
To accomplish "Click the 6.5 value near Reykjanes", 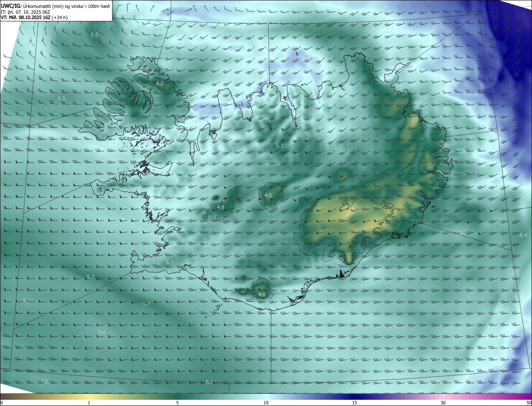I will pyautogui.click(x=170, y=262).
